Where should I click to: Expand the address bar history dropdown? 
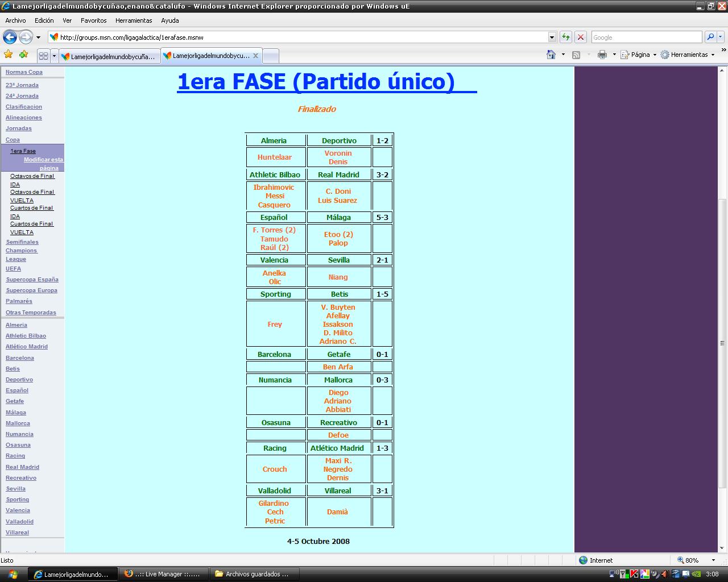click(552, 37)
